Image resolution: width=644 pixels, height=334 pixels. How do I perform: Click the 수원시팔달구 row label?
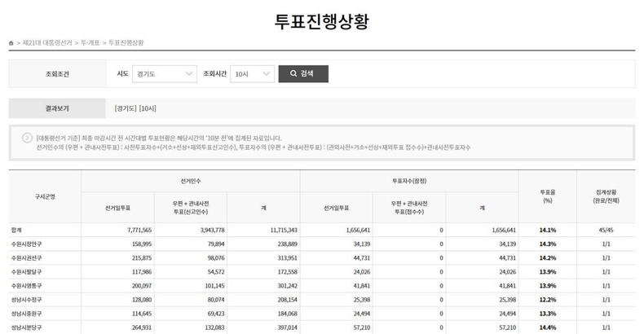(x=26, y=272)
